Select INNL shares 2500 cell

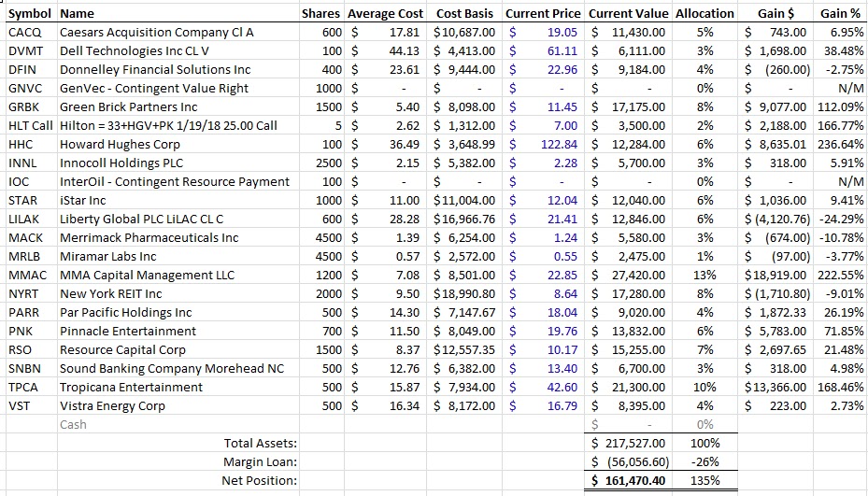click(321, 163)
